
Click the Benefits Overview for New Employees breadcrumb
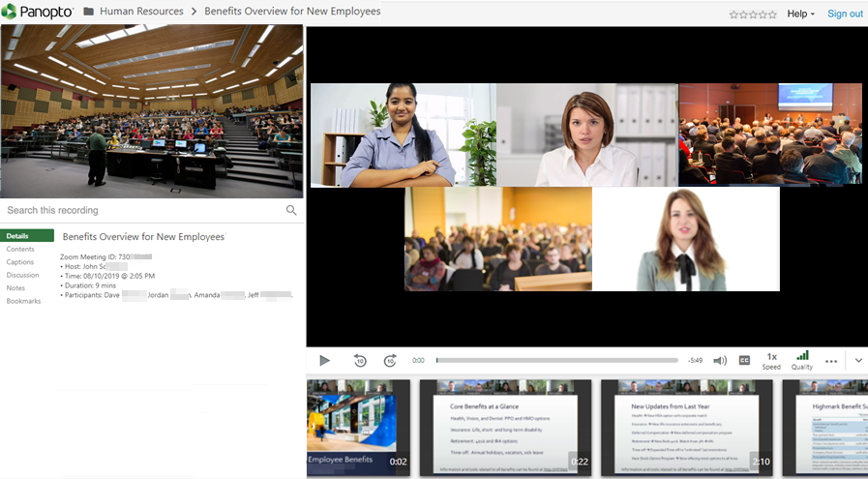(x=292, y=11)
